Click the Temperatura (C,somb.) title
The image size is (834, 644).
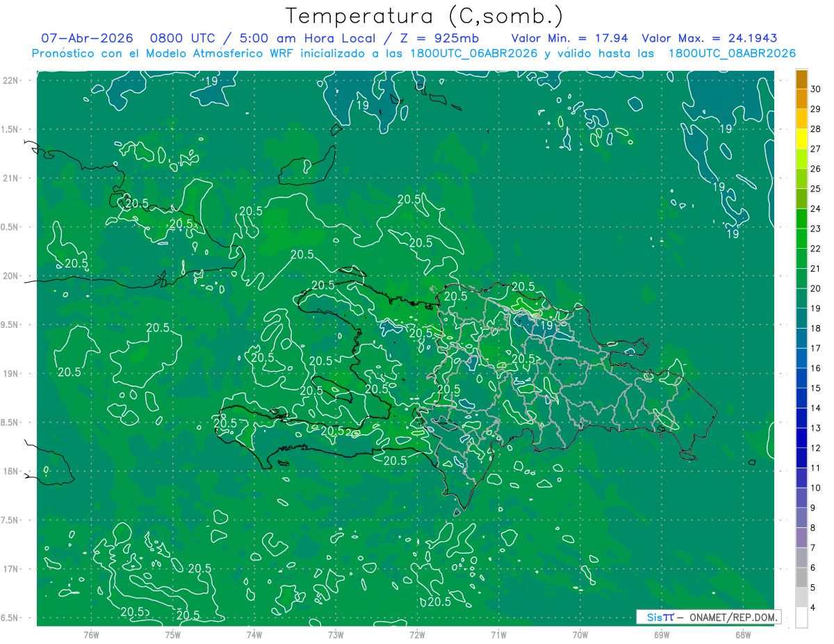tap(425, 16)
